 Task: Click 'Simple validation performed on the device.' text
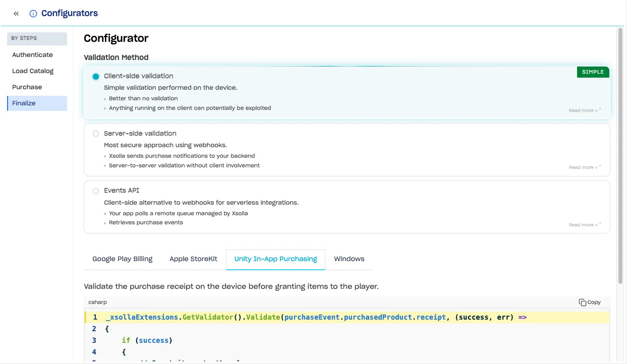click(170, 88)
